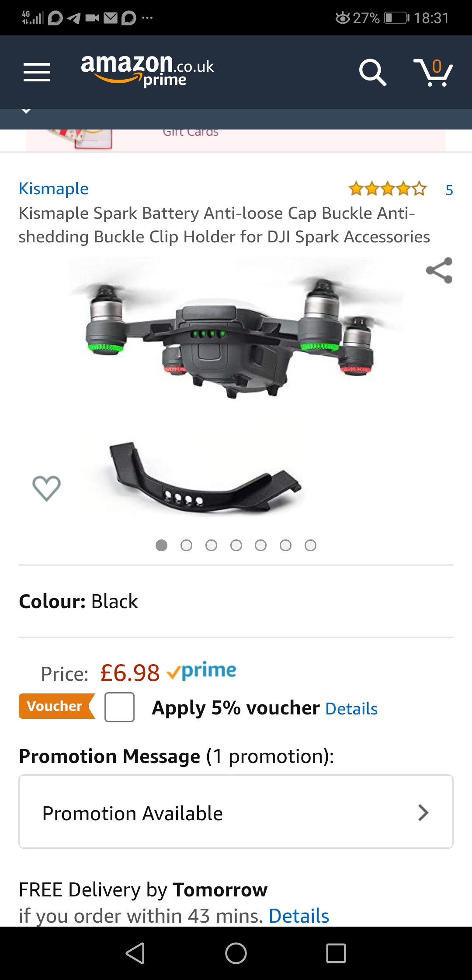The width and height of the screenshot is (472, 980).
Task: Select the last image carousel dot
Action: click(x=310, y=545)
